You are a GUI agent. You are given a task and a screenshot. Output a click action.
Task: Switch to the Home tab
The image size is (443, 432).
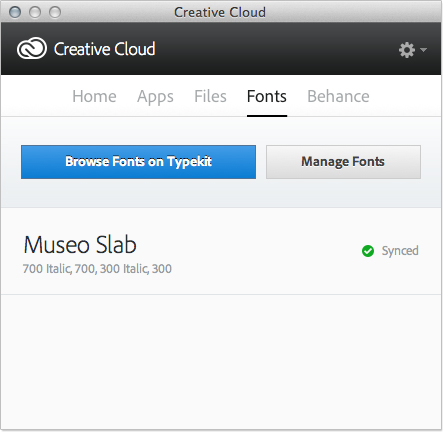pyautogui.click(x=94, y=96)
